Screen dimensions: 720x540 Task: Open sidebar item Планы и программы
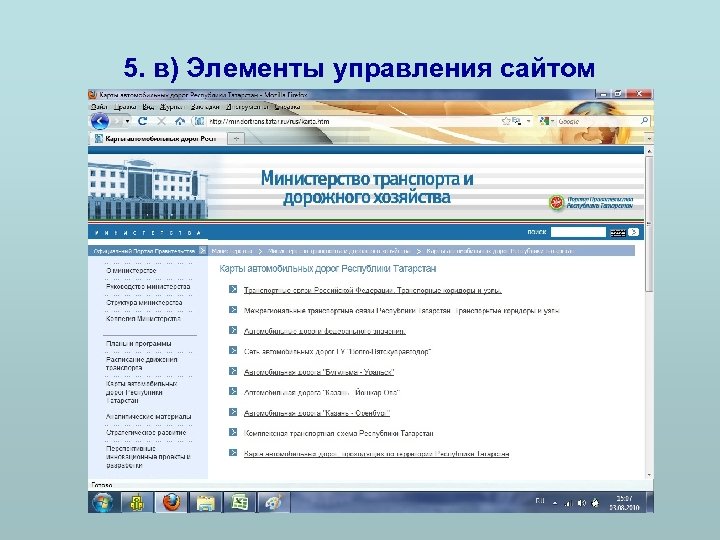click(138, 343)
